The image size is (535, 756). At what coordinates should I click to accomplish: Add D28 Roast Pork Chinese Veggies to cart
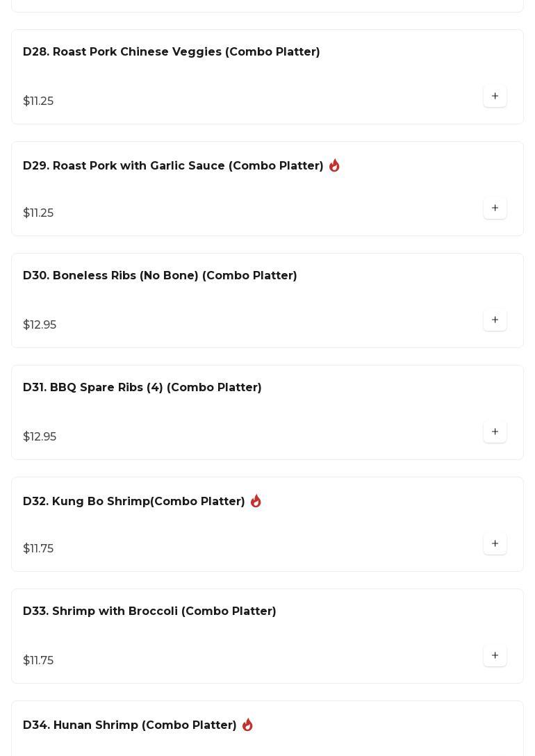pyautogui.click(x=495, y=96)
